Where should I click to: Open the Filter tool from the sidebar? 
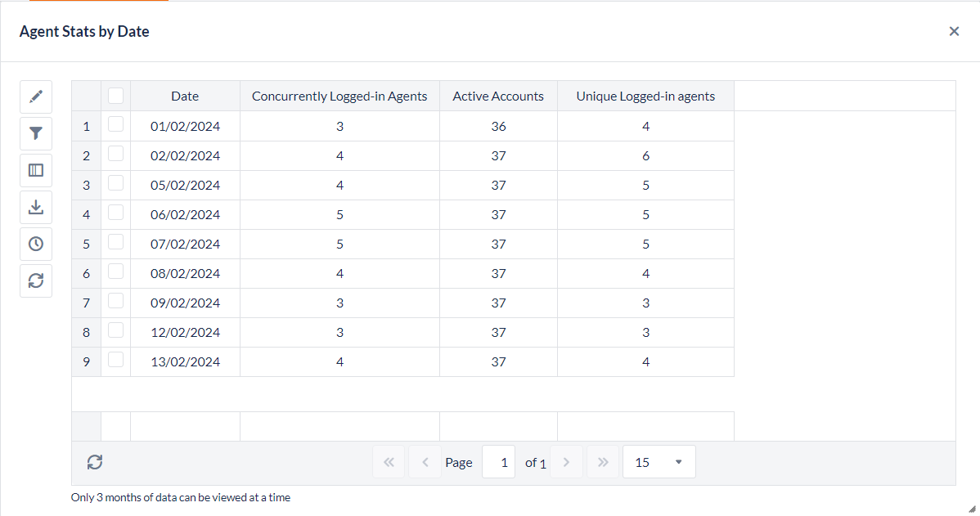pos(35,132)
